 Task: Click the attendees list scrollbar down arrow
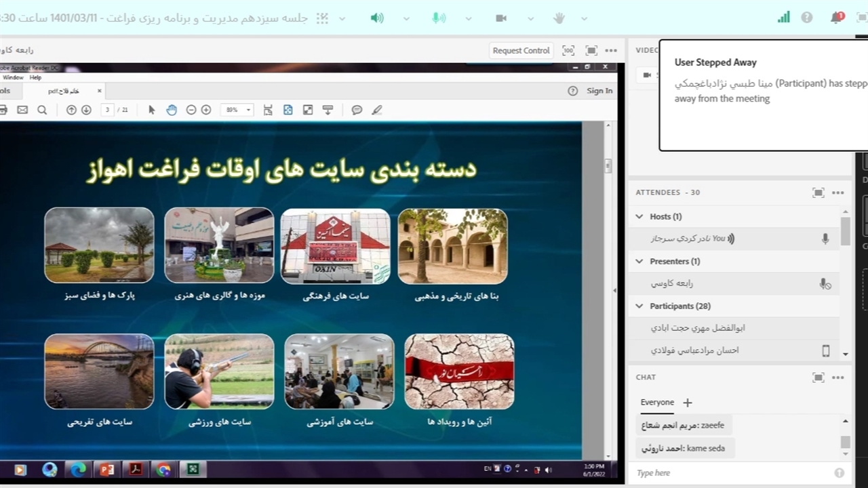tap(845, 354)
